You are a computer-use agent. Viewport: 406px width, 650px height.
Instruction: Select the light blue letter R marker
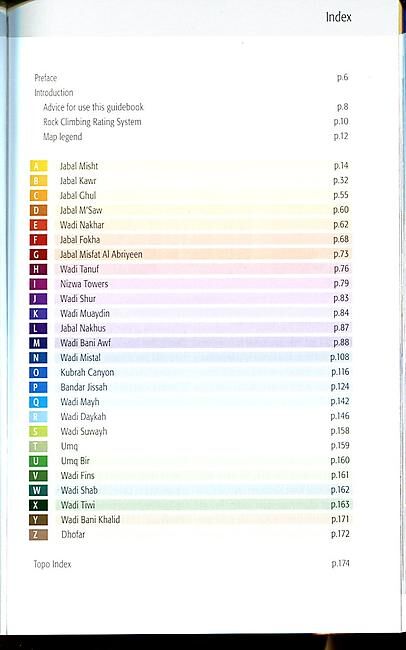pos(39,417)
